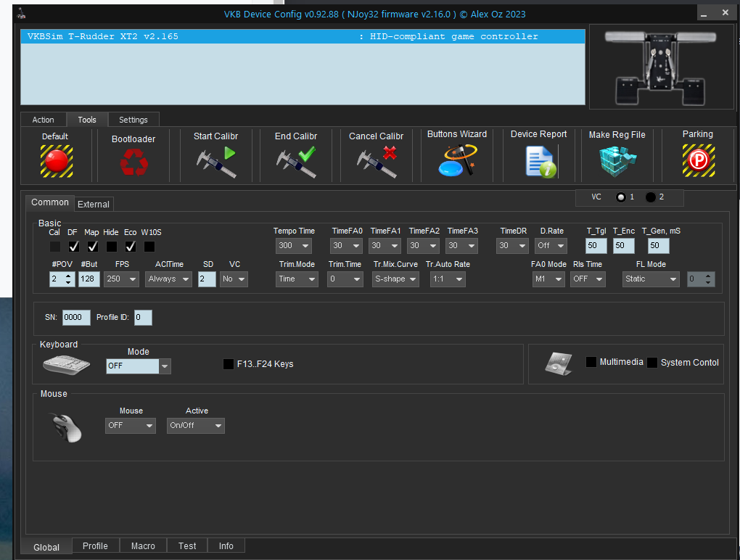Open the Mouse OFF dropdown

[131, 426]
